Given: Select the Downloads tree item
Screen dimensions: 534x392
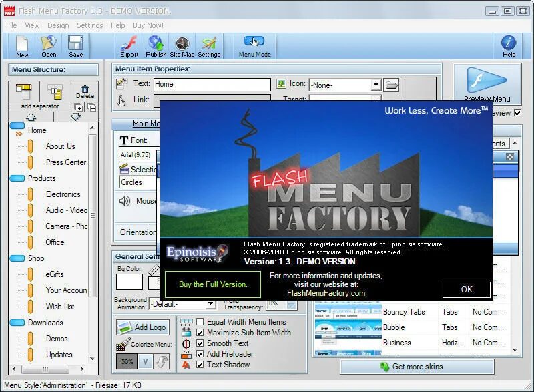Looking at the screenshot, I should (45, 322).
